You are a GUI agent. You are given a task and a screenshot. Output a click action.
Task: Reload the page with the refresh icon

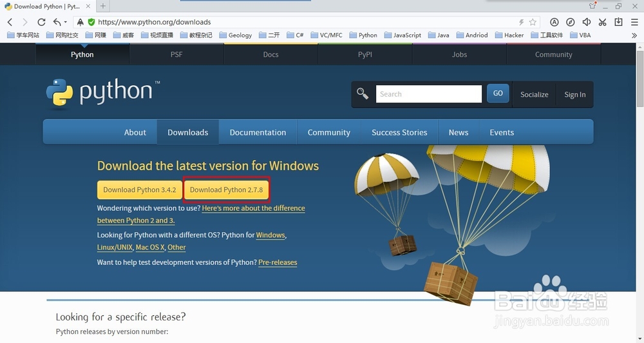(x=41, y=22)
